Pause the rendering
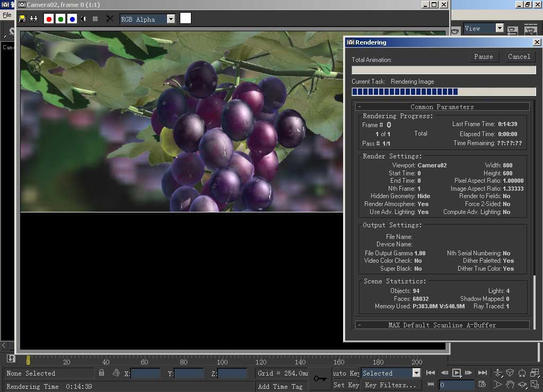The width and height of the screenshot is (543, 392). [484, 57]
